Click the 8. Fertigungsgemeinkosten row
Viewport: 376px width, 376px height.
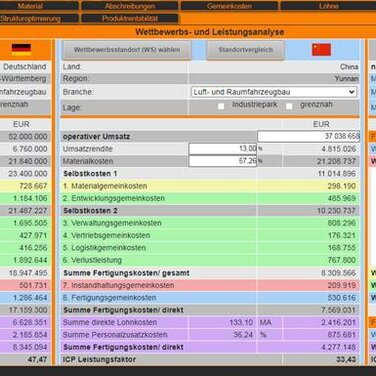click(x=210, y=298)
